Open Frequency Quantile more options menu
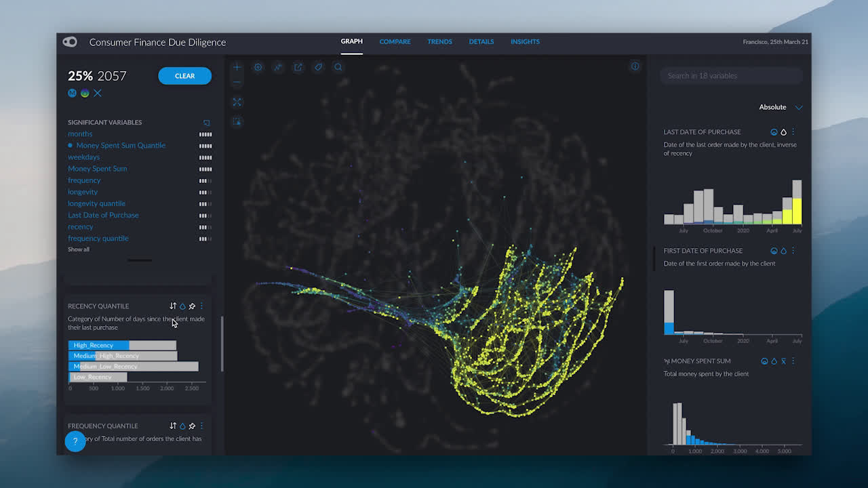Image resolution: width=868 pixels, height=488 pixels. [x=201, y=426]
